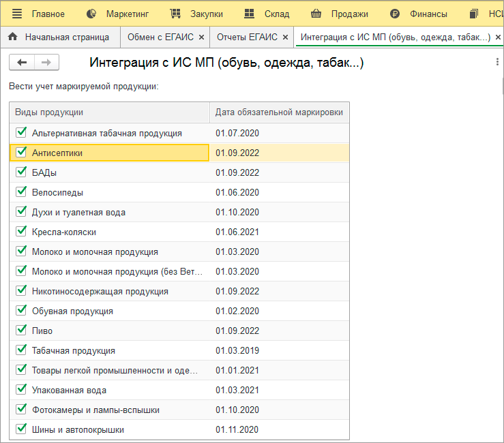
Task: Click the Дата обязательной маркировки column header
Action: 280,112
